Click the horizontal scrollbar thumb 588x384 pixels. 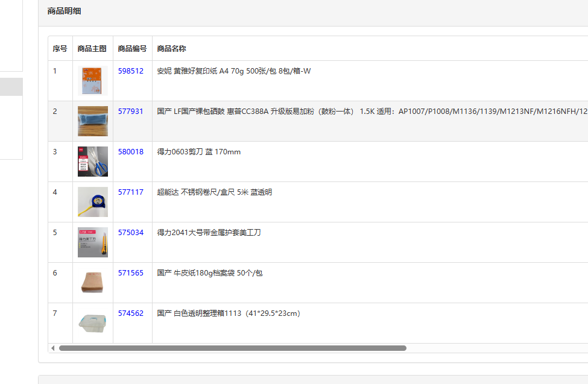[x=232, y=348]
